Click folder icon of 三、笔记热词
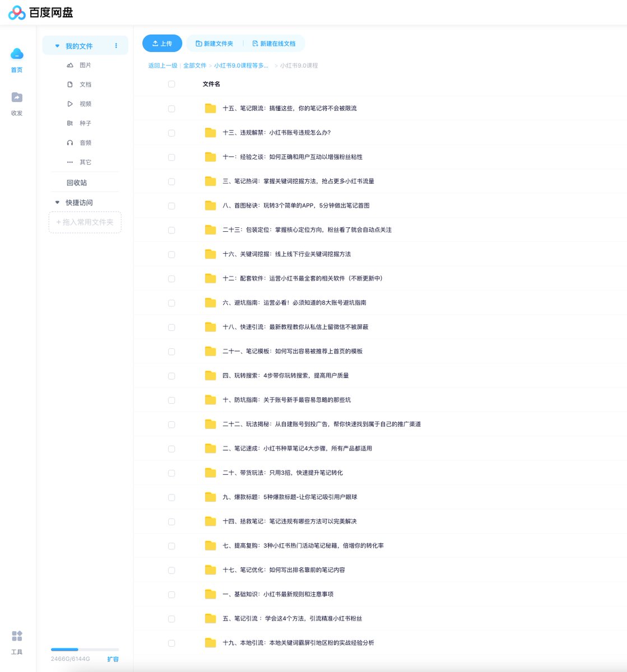The height and width of the screenshot is (672, 627). pos(211,181)
